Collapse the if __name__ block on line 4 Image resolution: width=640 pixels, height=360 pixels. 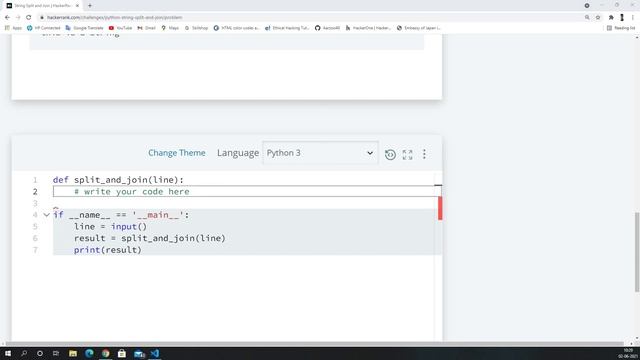coord(47,215)
